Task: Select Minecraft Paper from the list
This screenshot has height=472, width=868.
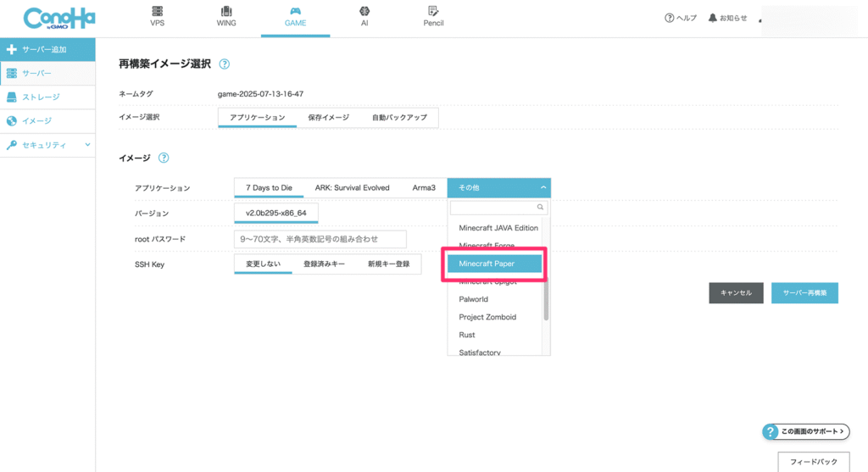Action: coord(494,264)
